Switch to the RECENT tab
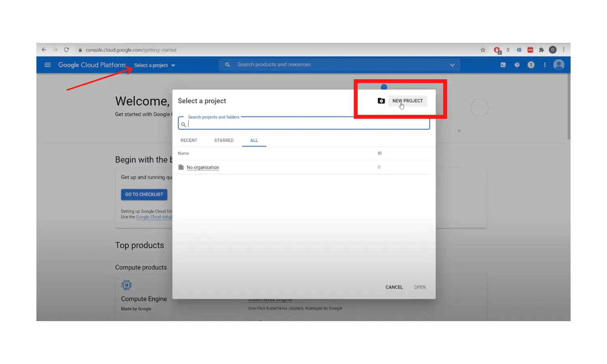Screen dimensions: 607x364 pyautogui.click(x=189, y=140)
